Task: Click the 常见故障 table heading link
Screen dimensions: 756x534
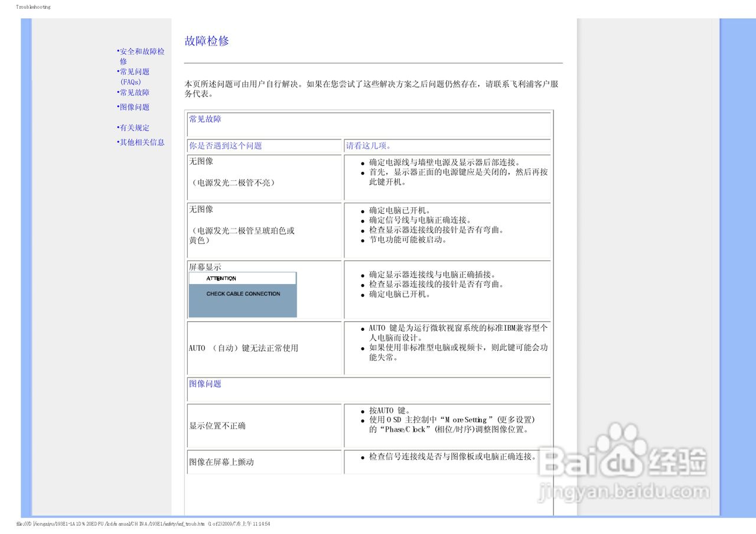Action: click(205, 120)
